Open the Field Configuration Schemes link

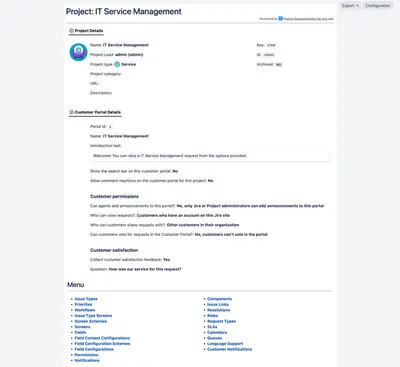[x=102, y=344]
